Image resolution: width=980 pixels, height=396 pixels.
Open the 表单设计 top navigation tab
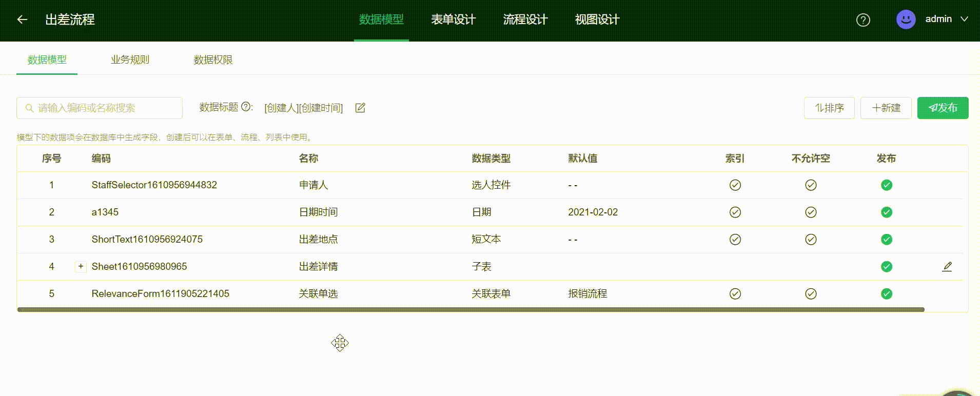pyautogui.click(x=453, y=19)
